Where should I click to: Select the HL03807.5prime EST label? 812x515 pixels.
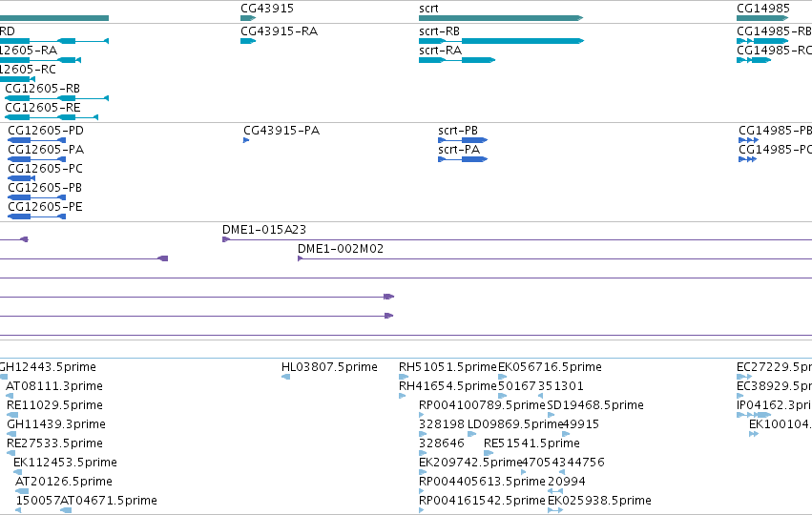[x=329, y=367]
